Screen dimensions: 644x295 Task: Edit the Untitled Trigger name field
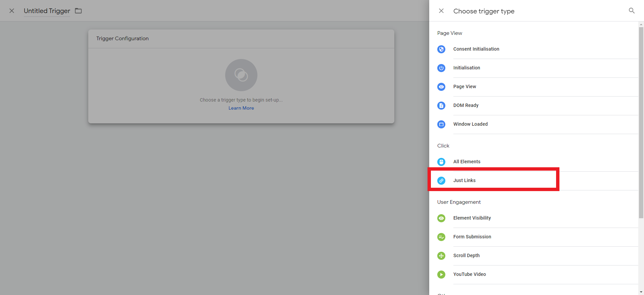tap(47, 11)
